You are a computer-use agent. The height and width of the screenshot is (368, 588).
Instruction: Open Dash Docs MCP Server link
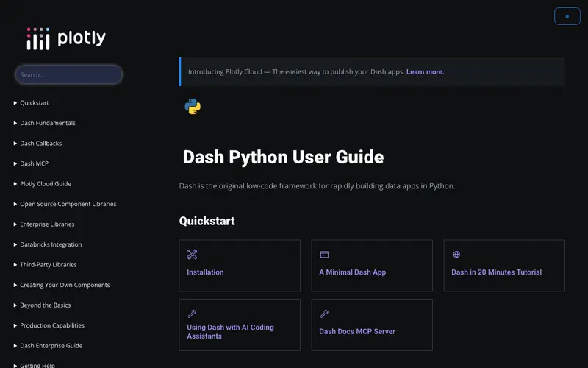pos(357,332)
